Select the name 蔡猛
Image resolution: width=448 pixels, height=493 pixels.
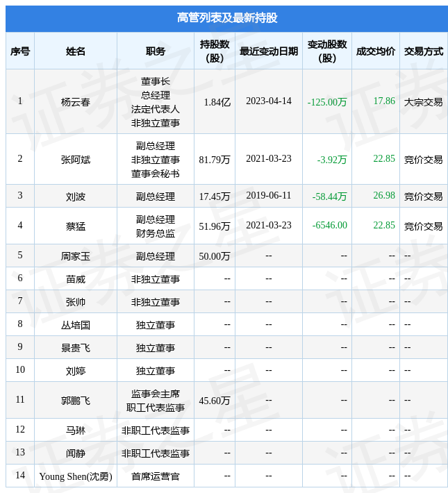click(76, 226)
